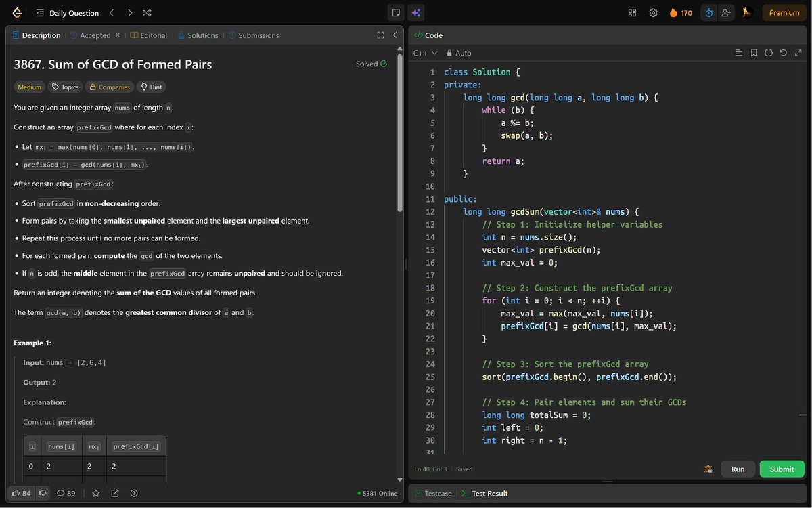Close the Accepted tab
This screenshot has width=812, height=508.
(118, 35)
